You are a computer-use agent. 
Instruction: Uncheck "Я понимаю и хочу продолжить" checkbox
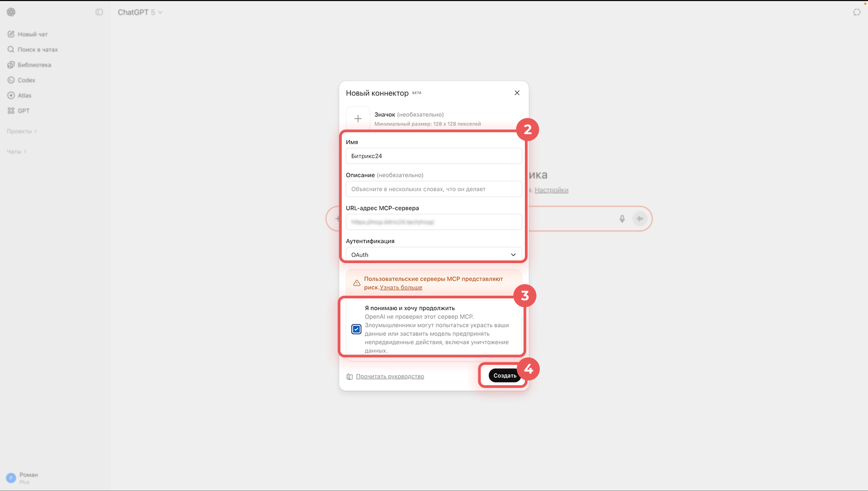356,329
